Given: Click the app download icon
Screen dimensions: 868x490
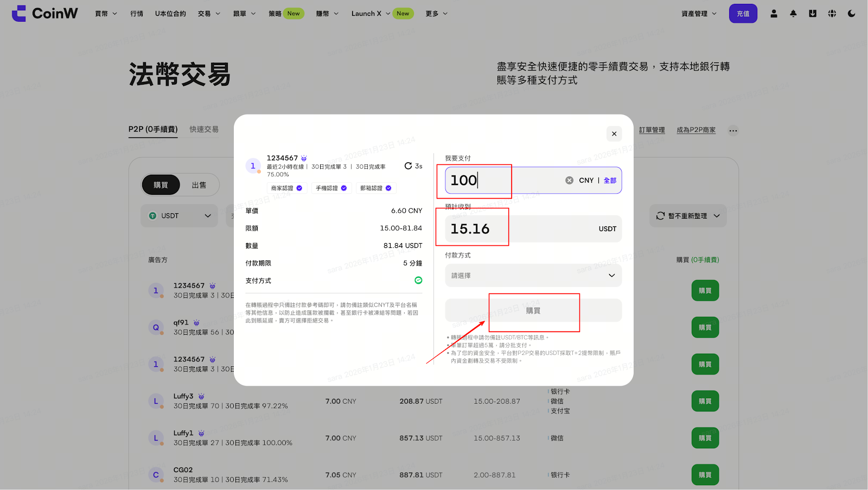Looking at the screenshot, I should [813, 14].
